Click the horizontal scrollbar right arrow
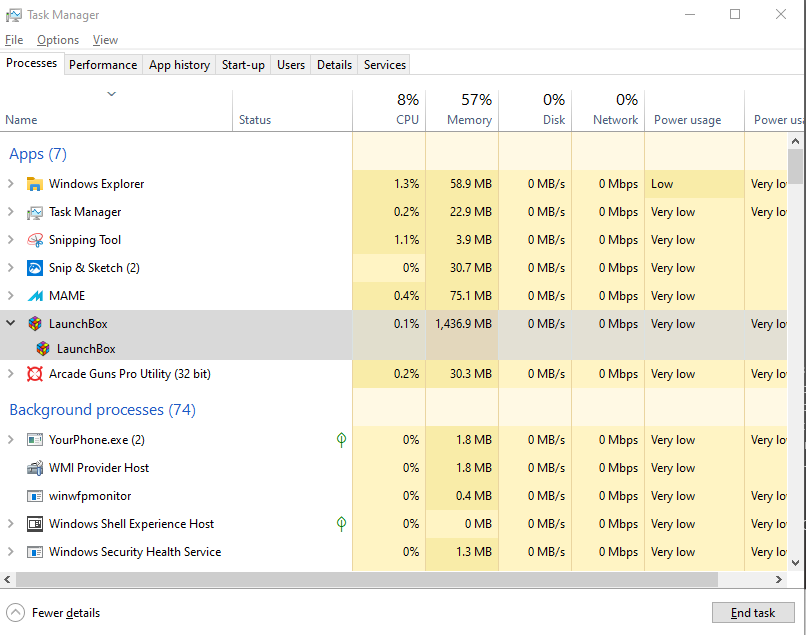The height and width of the screenshot is (635, 806). coord(779,579)
